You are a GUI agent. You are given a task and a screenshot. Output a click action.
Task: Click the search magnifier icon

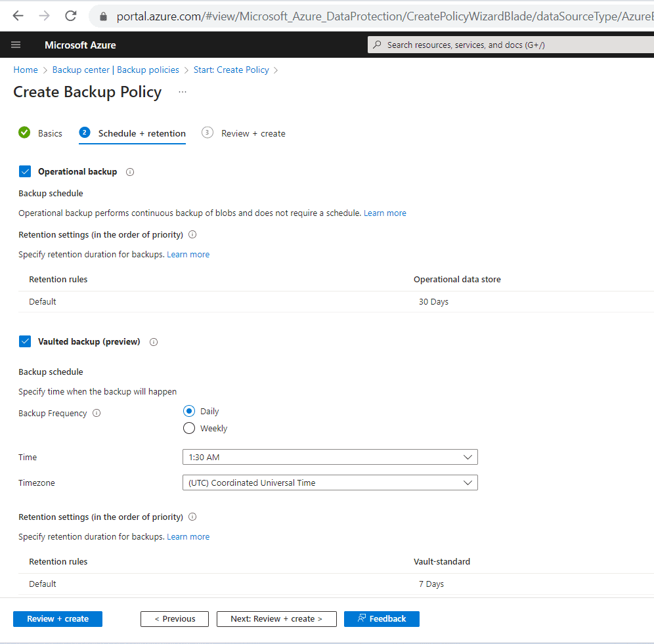377,45
